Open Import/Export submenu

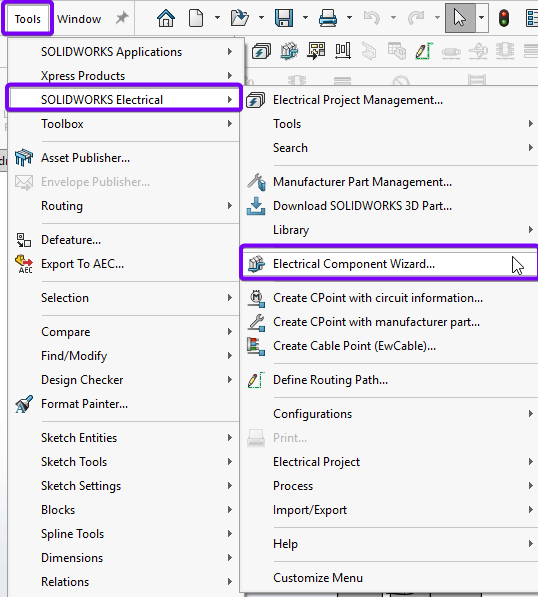389,510
